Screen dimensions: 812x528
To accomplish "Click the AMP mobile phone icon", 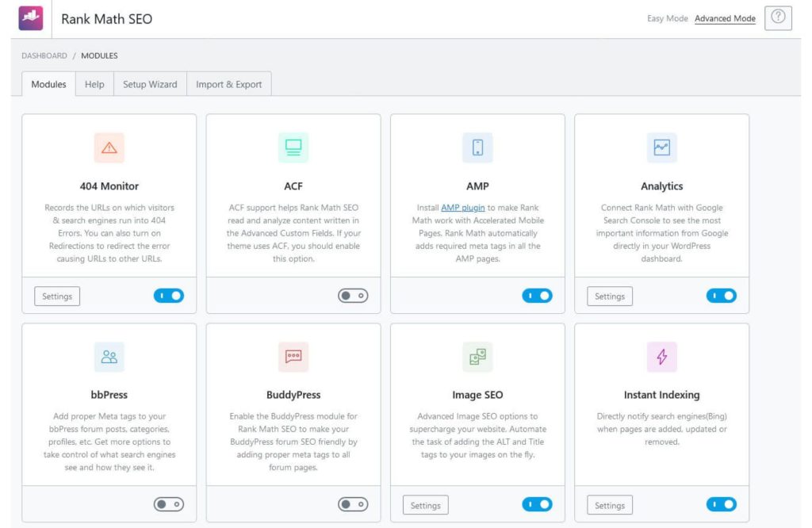I will click(477, 147).
